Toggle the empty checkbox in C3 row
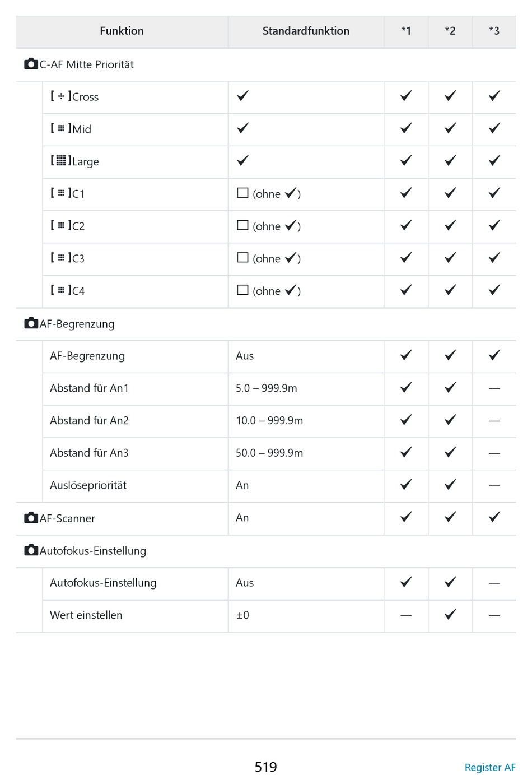Screen dimensions: 532x775 (x=242, y=258)
